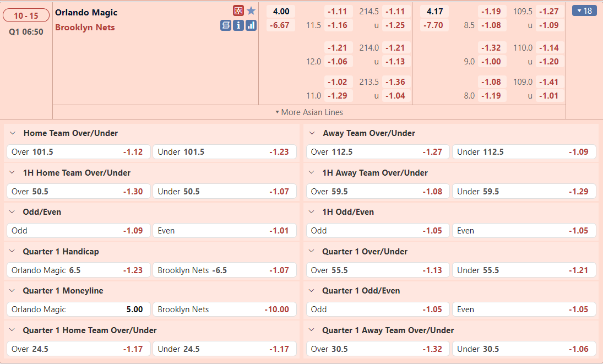Screen dimensions: 603x364
Task: Collapse the full-game Odd/Even section chevron
Action: tap(12, 212)
